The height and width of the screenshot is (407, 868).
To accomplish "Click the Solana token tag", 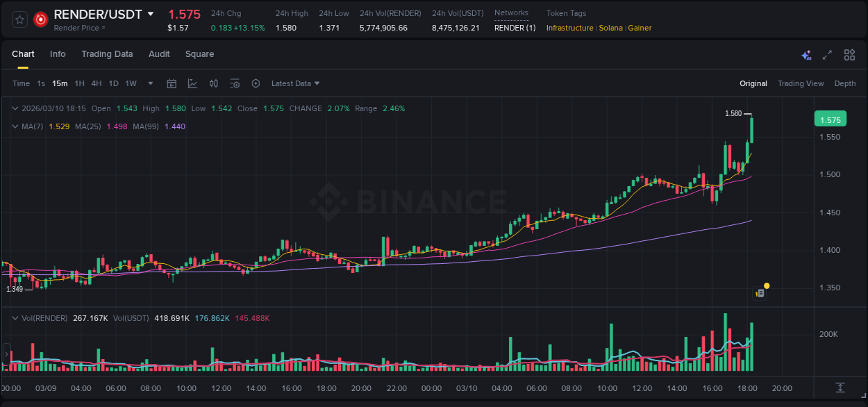I will tap(610, 28).
